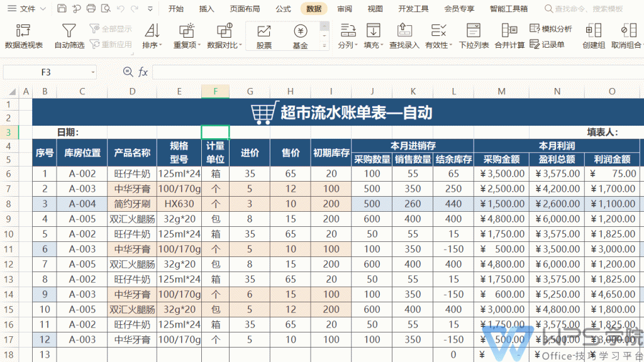
Task: Click the 下拉列表 dropdown list icon
Action: (474, 36)
